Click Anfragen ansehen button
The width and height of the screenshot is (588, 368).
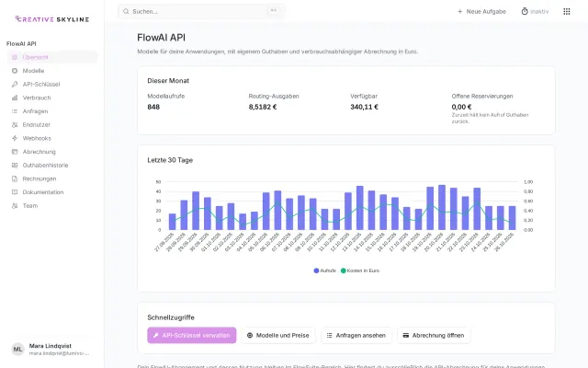click(x=356, y=335)
